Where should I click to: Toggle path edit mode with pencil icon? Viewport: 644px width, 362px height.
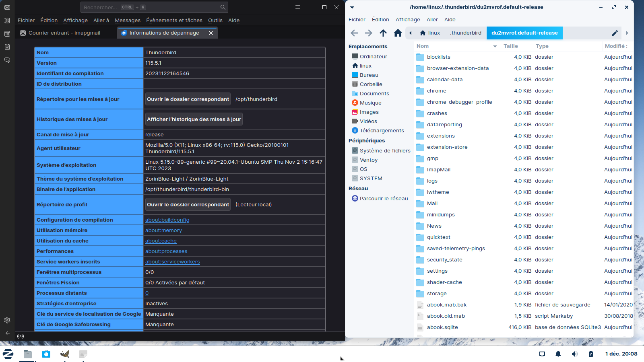615,33
